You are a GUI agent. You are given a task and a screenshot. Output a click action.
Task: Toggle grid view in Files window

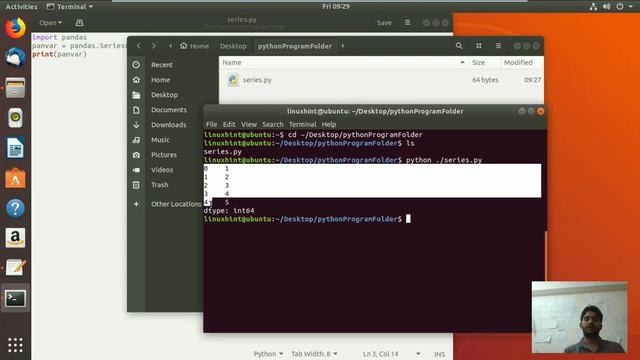tap(479, 46)
